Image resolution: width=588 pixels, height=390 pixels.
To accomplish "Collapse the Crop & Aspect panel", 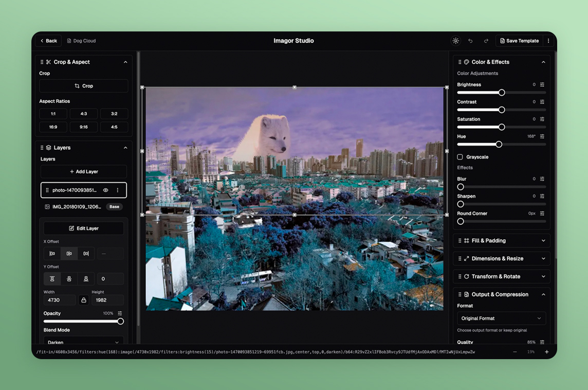I will coord(125,62).
